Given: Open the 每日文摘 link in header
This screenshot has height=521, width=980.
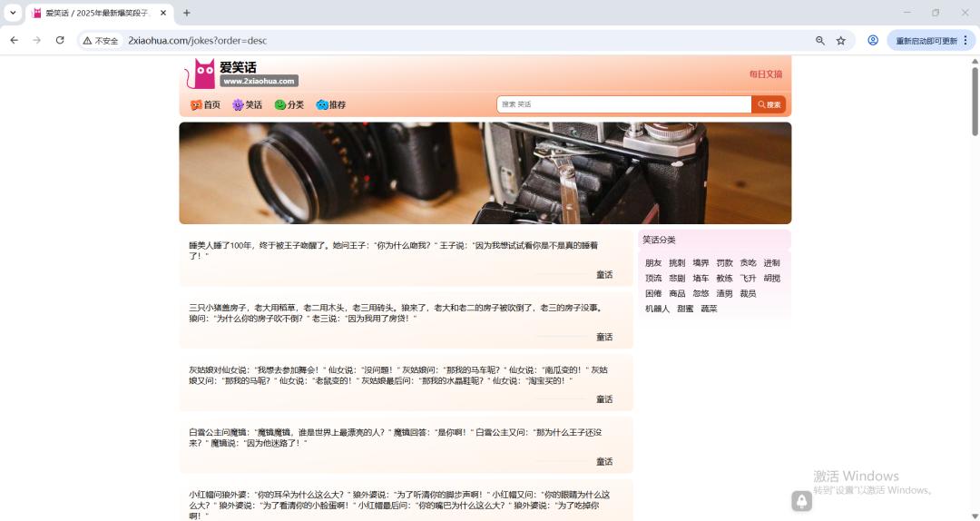Looking at the screenshot, I should 766,74.
